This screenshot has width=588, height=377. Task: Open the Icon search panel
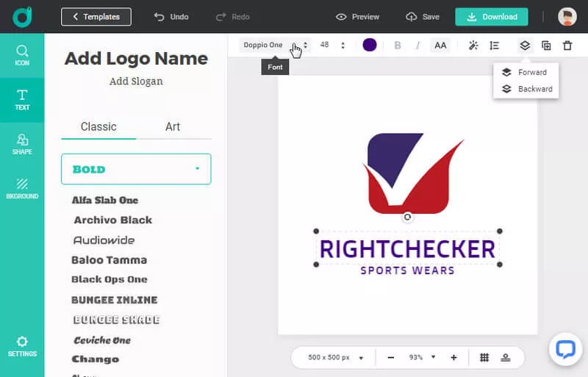[x=22, y=56]
